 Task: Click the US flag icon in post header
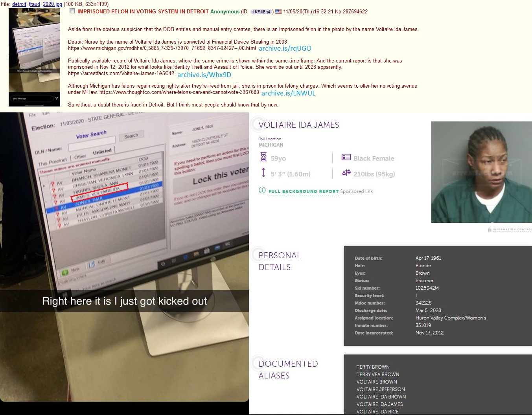click(x=278, y=12)
